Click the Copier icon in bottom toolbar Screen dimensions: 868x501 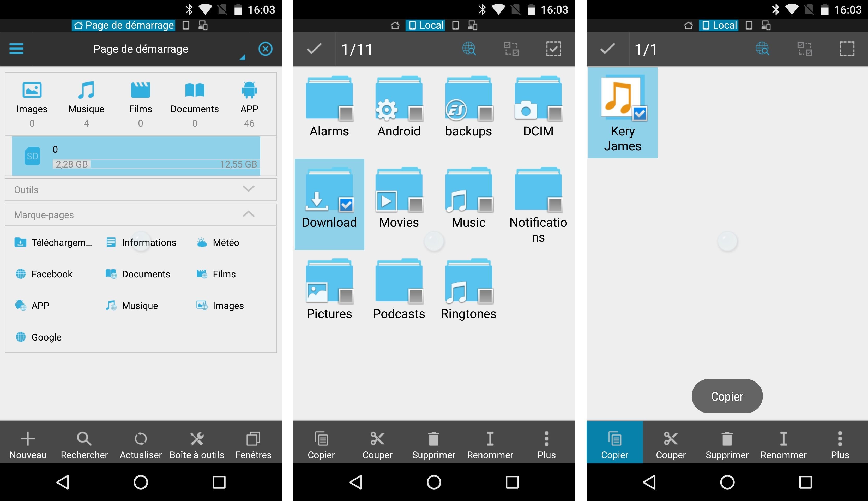[615, 447]
